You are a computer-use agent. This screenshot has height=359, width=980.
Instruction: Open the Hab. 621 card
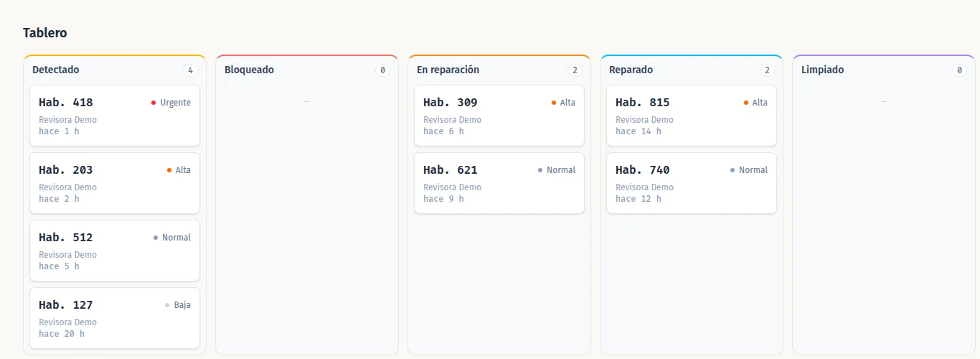499,183
